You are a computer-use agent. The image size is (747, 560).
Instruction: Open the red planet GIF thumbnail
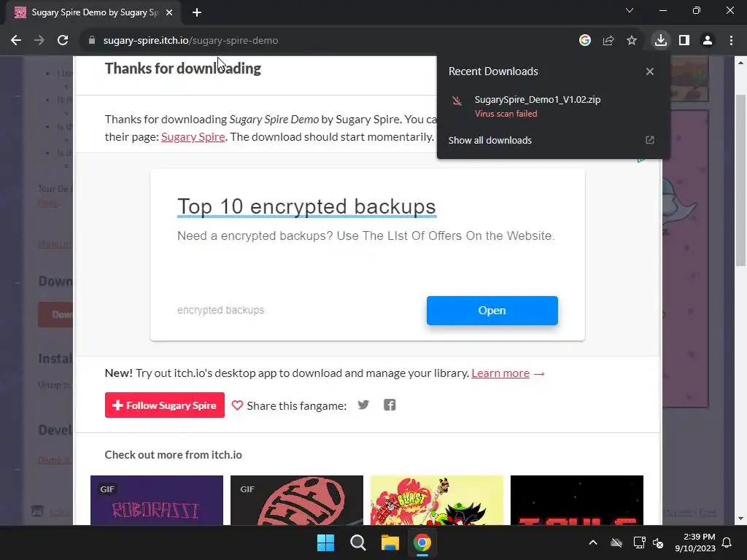point(297,500)
